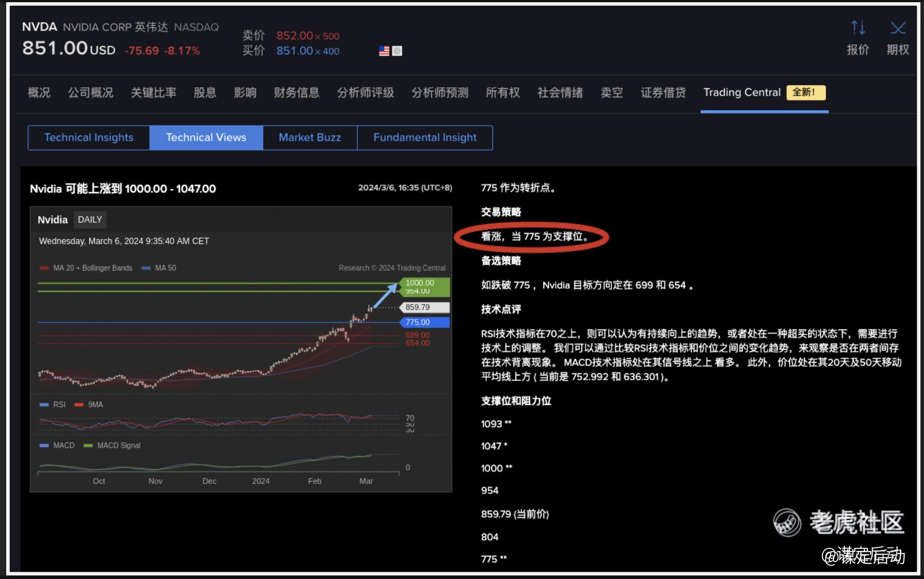Click the clock icon beside the flag
924x579 pixels.
[397, 51]
